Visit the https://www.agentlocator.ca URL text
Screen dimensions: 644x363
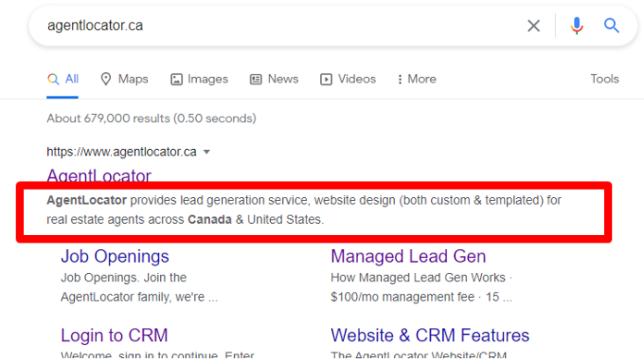coord(121,152)
